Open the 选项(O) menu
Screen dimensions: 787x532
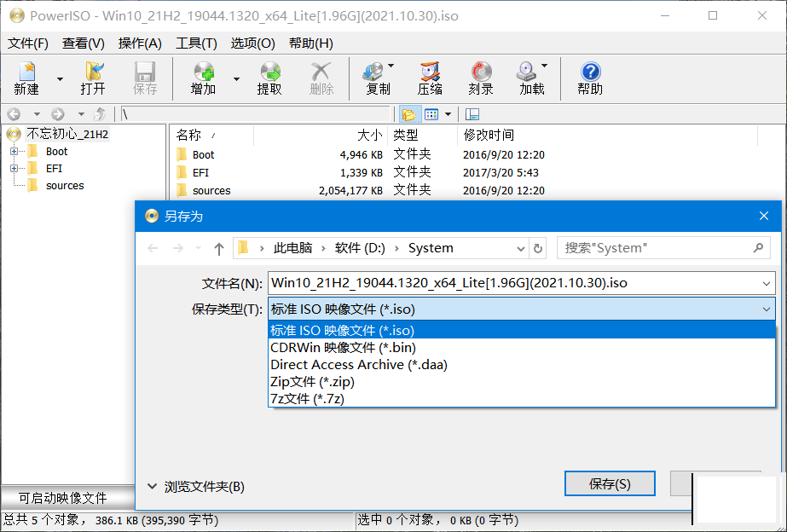253,43
